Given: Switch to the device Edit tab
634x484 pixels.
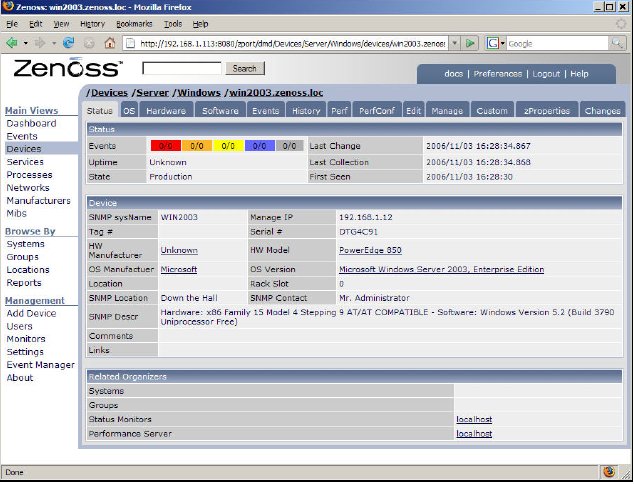Looking at the screenshot, I should pos(413,111).
